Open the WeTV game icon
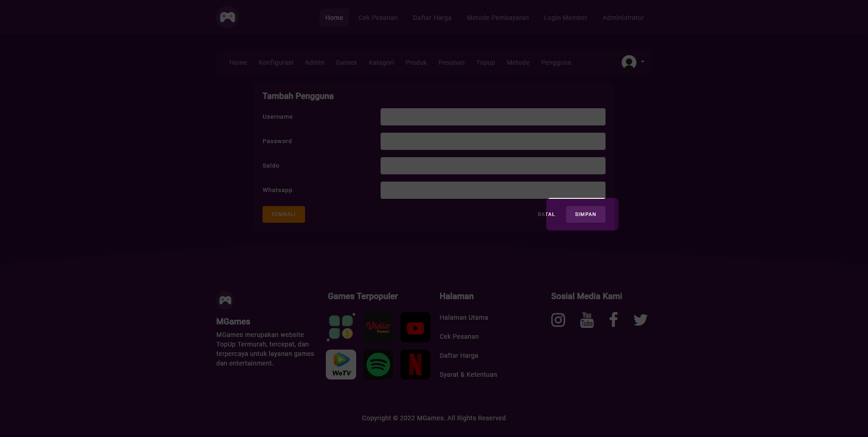 341,365
